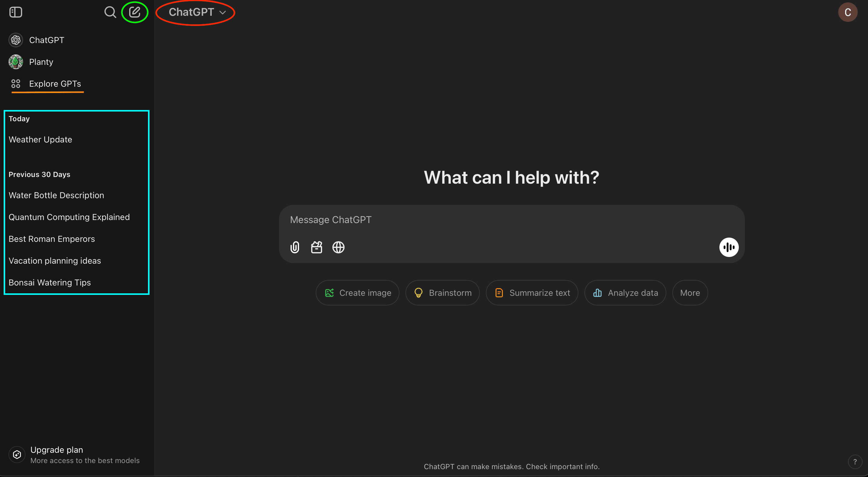This screenshot has height=477, width=868.
Task: Select ChatGPT in the sidebar
Action: coord(46,40)
